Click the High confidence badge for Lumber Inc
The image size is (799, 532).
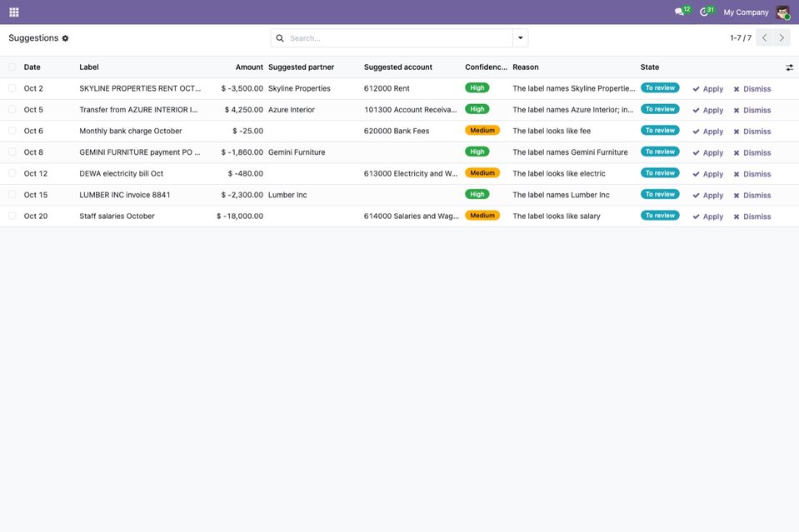point(477,195)
